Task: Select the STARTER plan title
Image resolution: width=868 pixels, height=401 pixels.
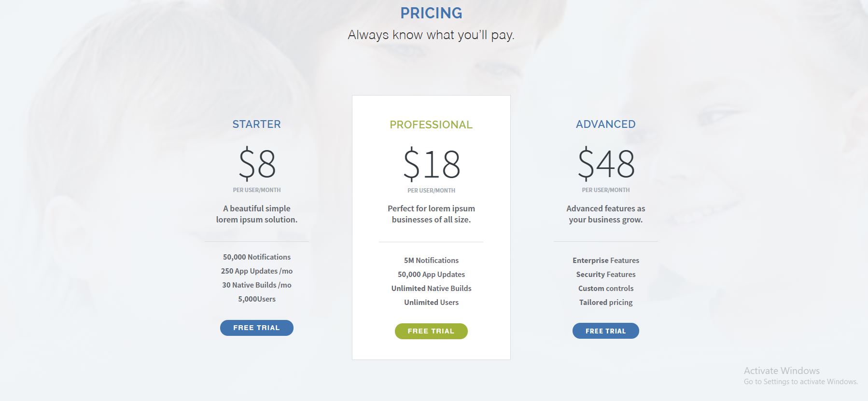Action: [256, 124]
